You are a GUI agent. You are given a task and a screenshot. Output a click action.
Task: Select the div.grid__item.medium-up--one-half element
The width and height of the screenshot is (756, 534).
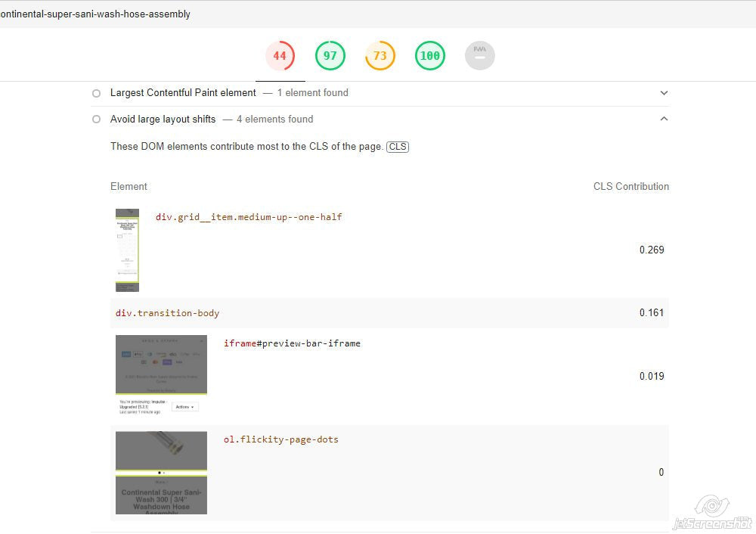tap(249, 217)
